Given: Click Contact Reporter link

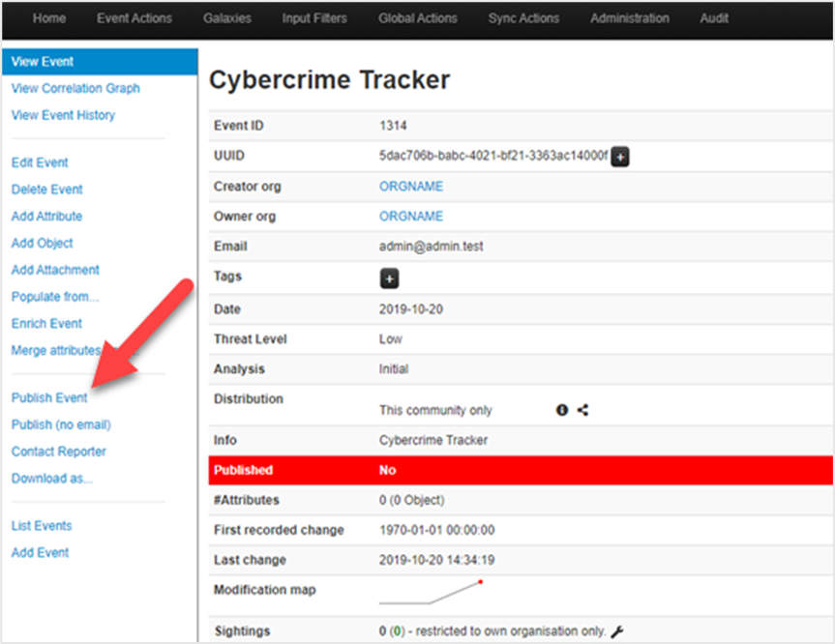Looking at the screenshot, I should pos(59,452).
